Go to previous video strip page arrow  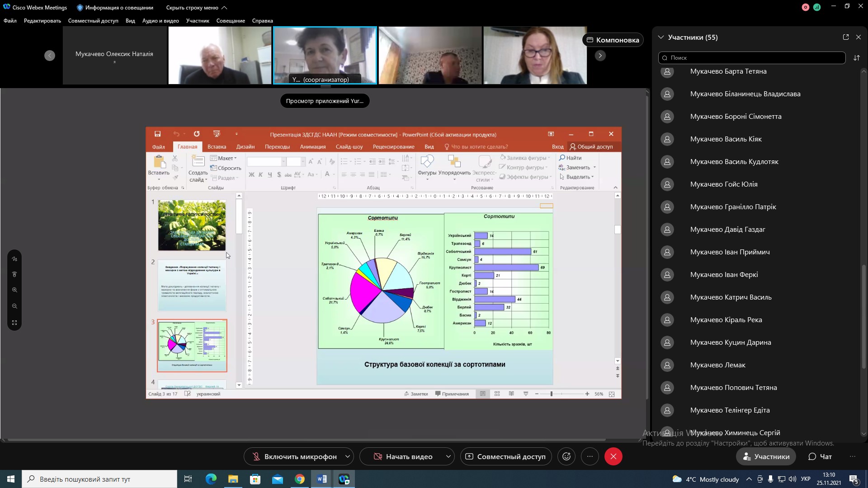click(50, 56)
